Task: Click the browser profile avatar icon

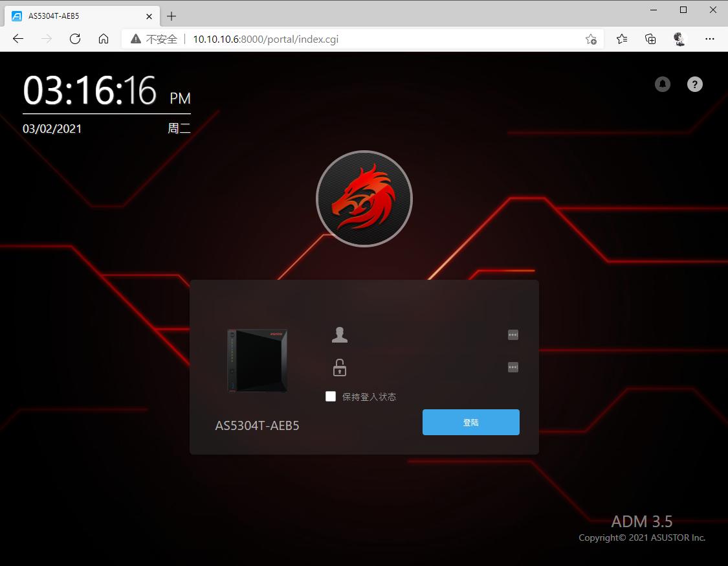Action: [679, 39]
